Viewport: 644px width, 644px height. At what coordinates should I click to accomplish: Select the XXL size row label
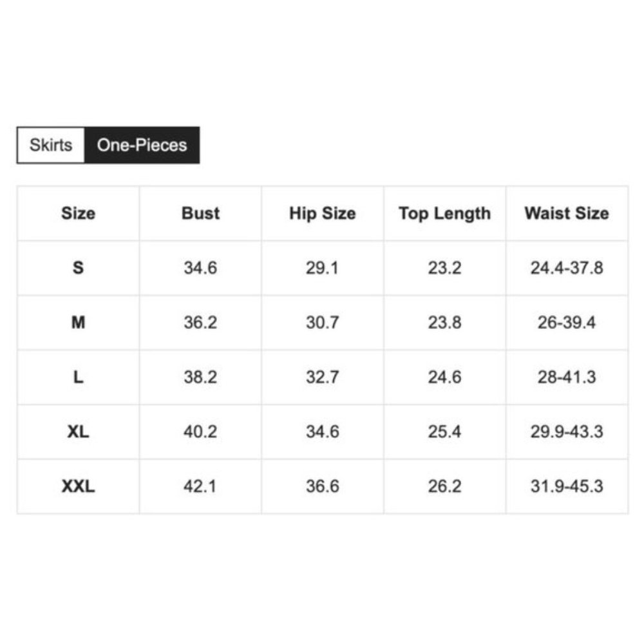tap(78, 486)
